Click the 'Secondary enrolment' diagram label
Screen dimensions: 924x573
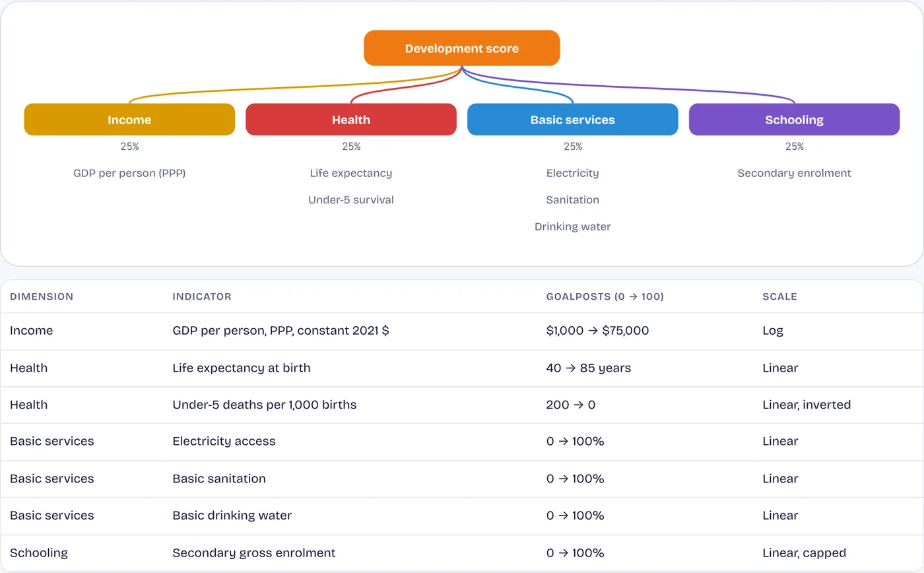(x=795, y=173)
